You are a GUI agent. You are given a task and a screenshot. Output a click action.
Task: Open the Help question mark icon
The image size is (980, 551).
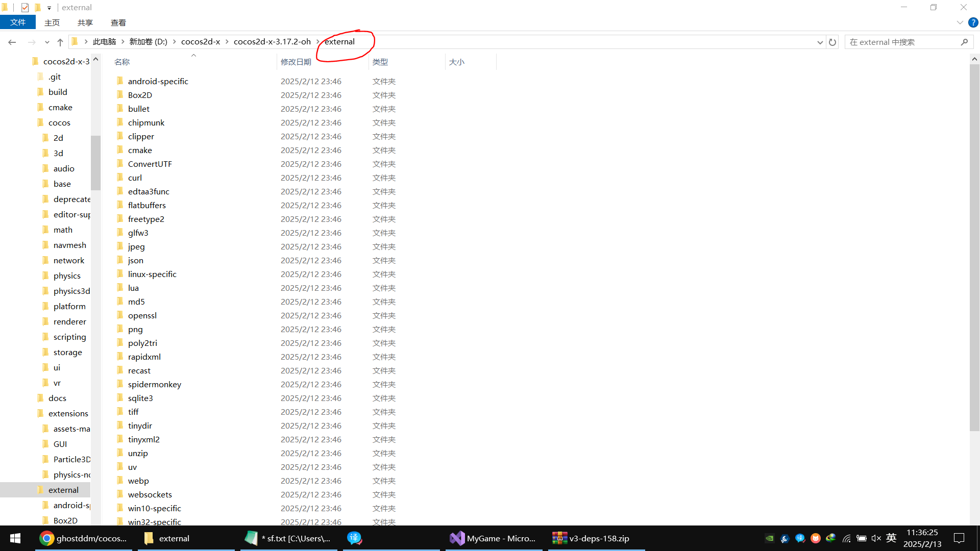click(x=973, y=22)
